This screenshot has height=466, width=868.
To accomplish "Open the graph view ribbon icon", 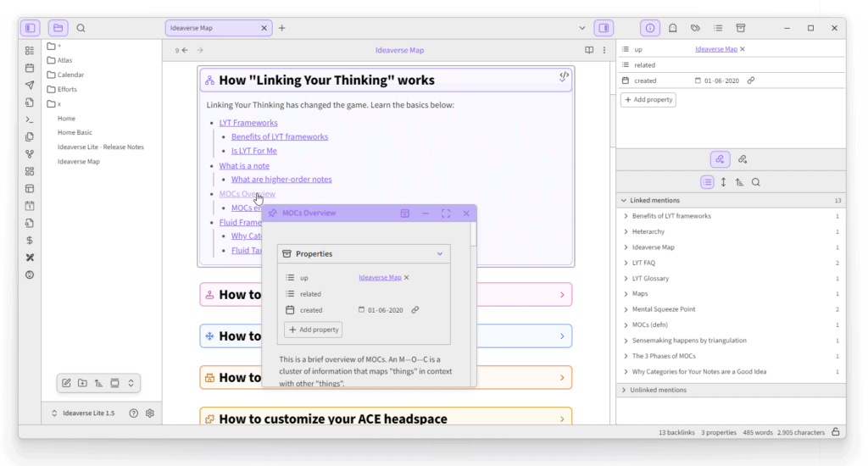I will tap(30, 154).
